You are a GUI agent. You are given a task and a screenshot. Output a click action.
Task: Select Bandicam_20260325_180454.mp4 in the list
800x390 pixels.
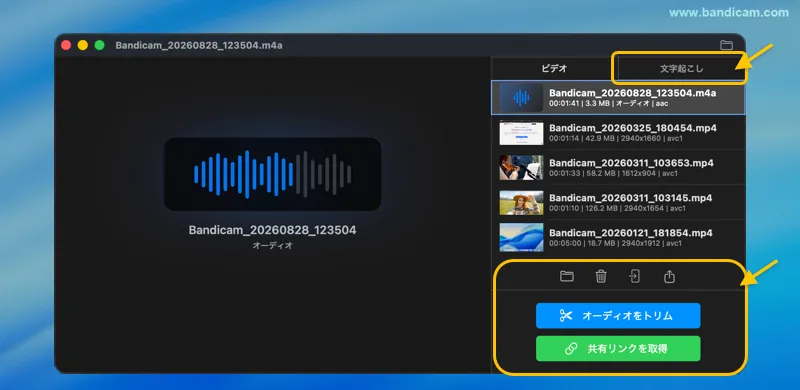click(618, 133)
